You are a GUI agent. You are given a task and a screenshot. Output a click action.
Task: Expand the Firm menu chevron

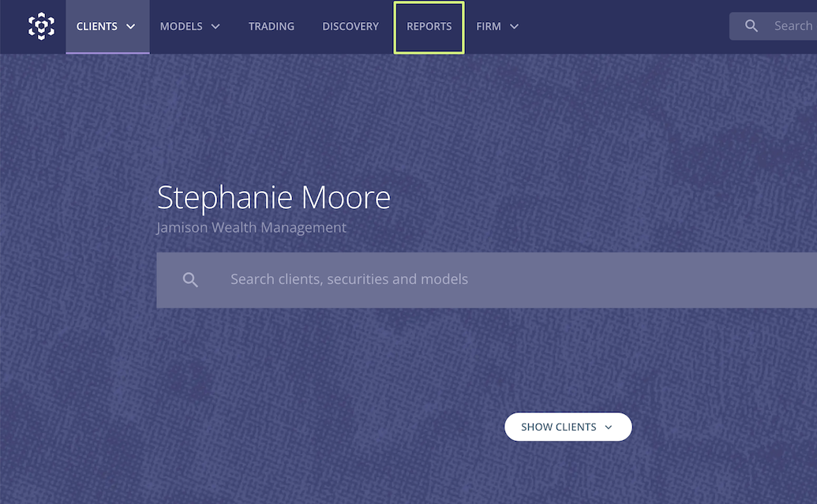pyautogui.click(x=514, y=27)
